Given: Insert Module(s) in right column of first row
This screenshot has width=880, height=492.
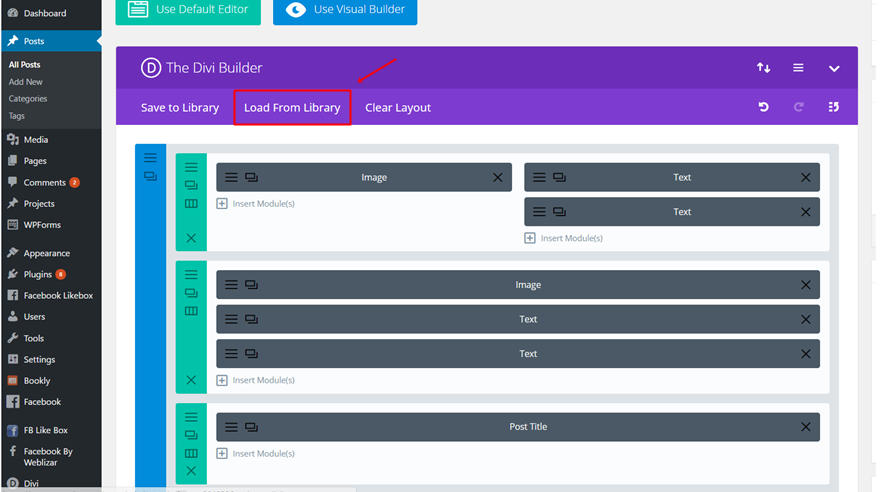Looking at the screenshot, I should tap(563, 238).
